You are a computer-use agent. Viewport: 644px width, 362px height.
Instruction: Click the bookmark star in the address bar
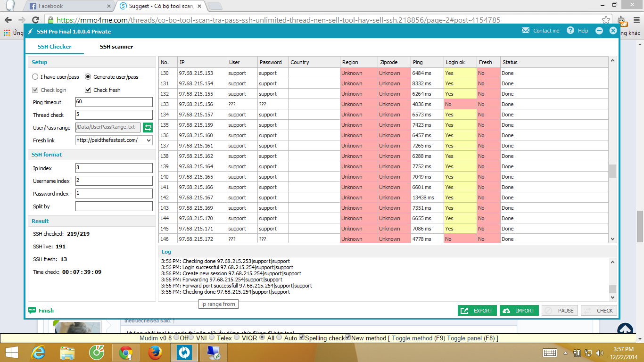[x=605, y=21]
